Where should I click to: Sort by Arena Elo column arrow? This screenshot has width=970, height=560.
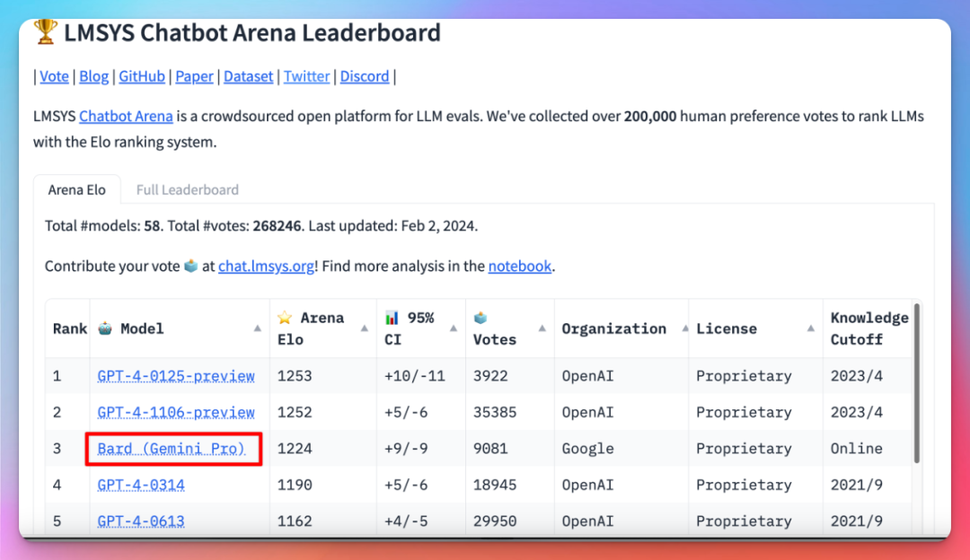tap(365, 328)
